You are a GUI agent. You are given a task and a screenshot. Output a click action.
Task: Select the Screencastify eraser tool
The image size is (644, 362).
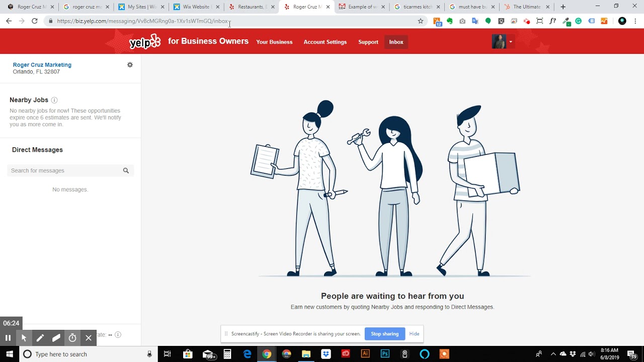(x=56, y=338)
